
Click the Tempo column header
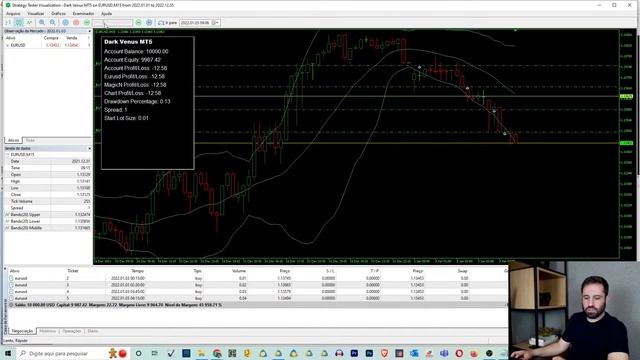[x=138, y=271]
